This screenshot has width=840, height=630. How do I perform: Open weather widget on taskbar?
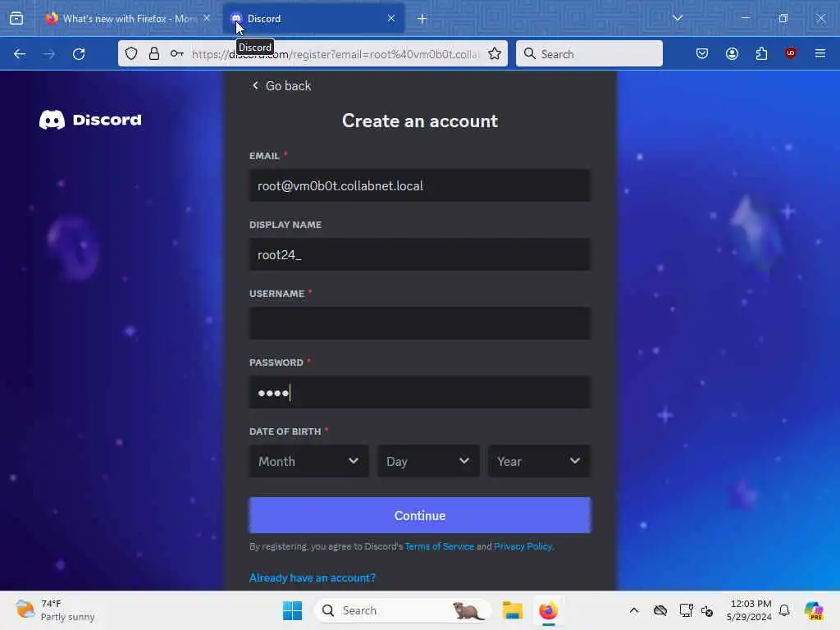[55, 610]
